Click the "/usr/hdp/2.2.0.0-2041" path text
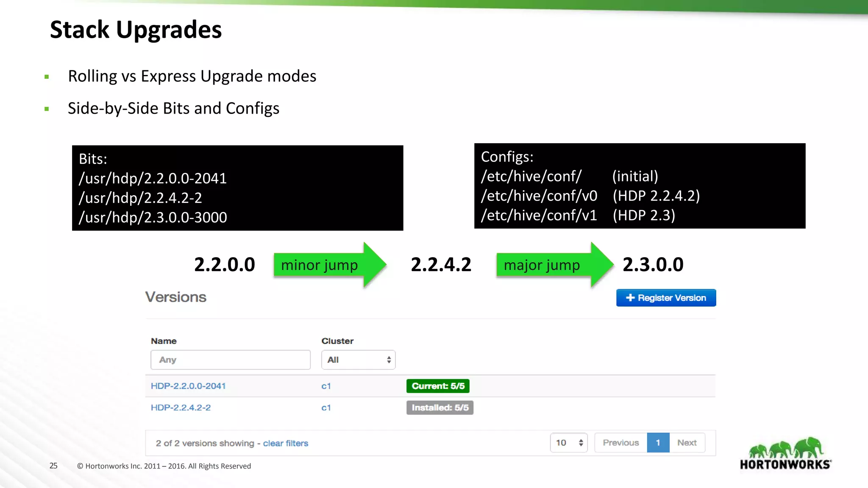The image size is (868, 488). (153, 178)
